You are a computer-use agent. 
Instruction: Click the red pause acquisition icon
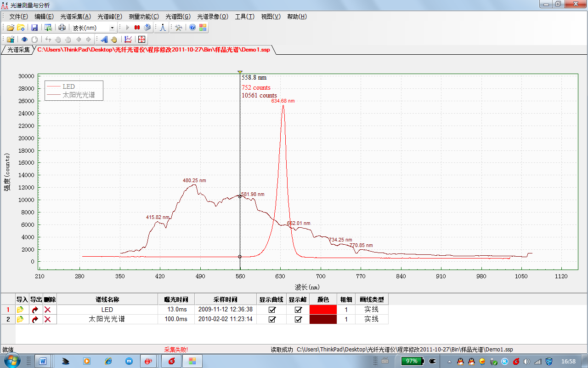coord(137,28)
